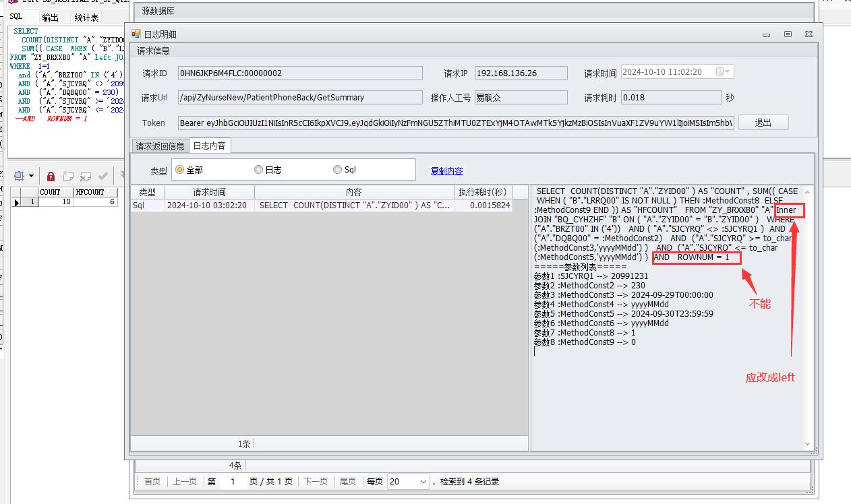This screenshot has width=851, height=504.
Task: Click the COUNT cell with value 10
Action: coord(55,202)
